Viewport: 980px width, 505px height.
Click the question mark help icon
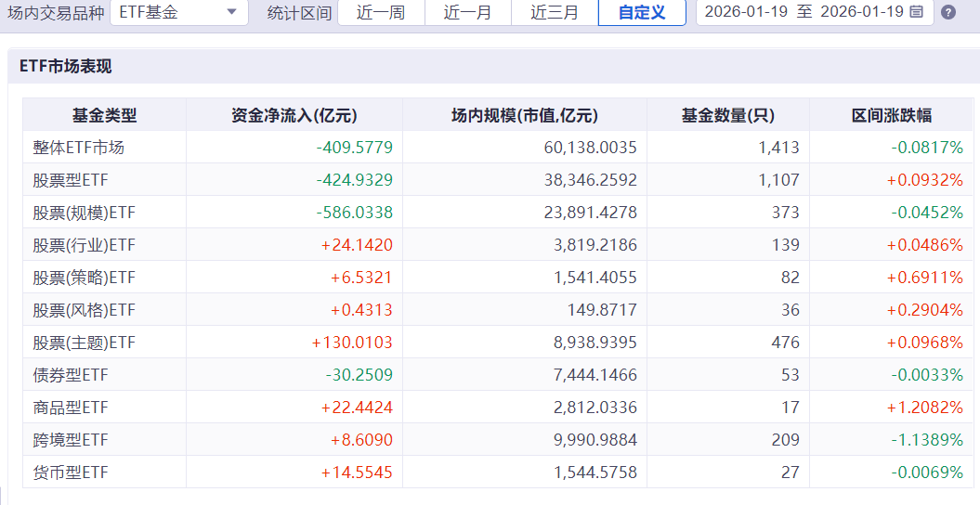click(948, 12)
